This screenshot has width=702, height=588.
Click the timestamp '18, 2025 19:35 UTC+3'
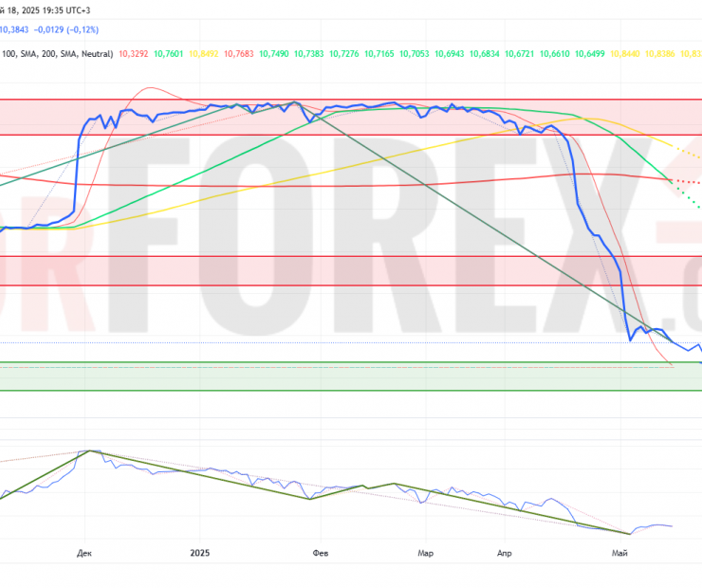(48, 10)
